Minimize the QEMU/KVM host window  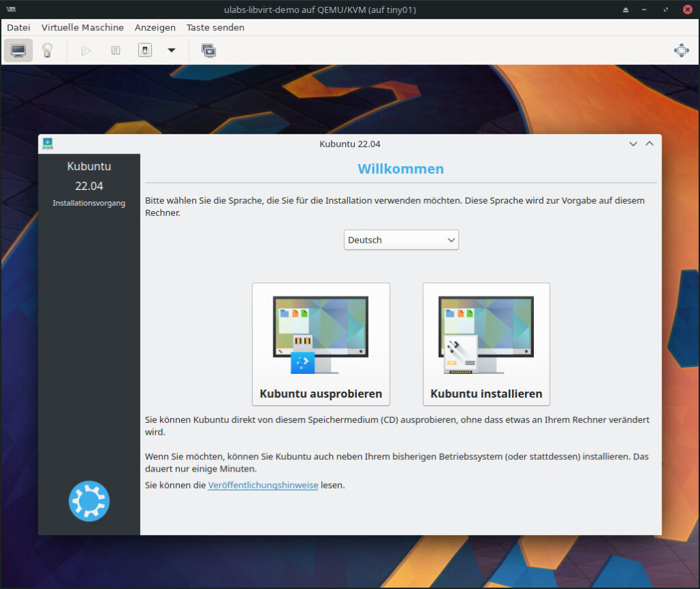(x=644, y=10)
